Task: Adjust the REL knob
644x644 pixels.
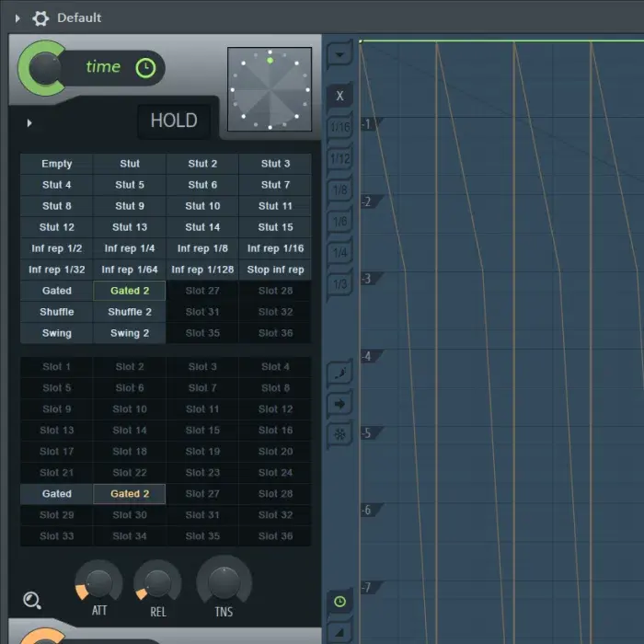Action: 157,583
